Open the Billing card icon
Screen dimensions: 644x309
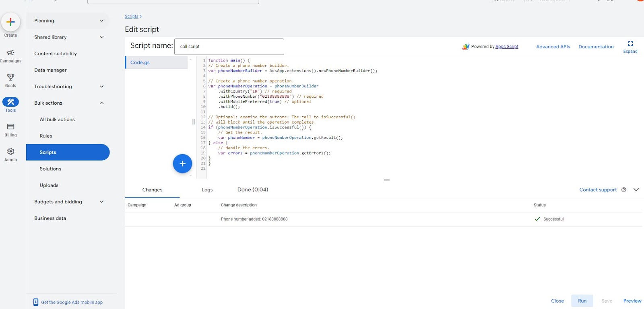click(x=10, y=126)
